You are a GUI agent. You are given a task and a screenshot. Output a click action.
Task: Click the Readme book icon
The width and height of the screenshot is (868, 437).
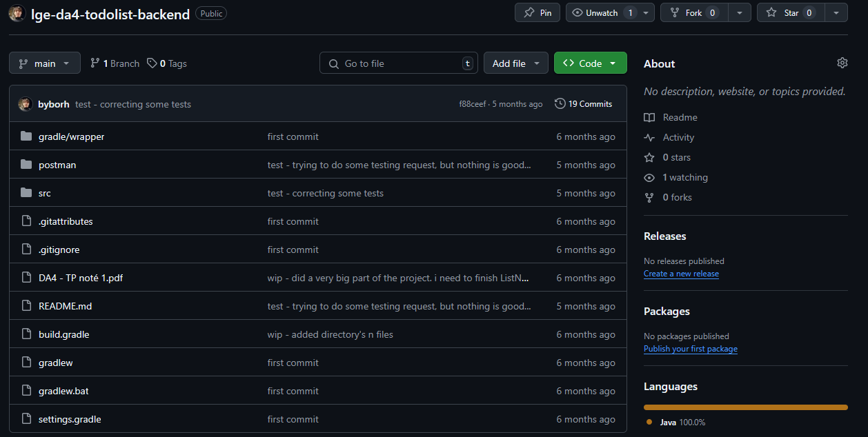tap(649, 117)
